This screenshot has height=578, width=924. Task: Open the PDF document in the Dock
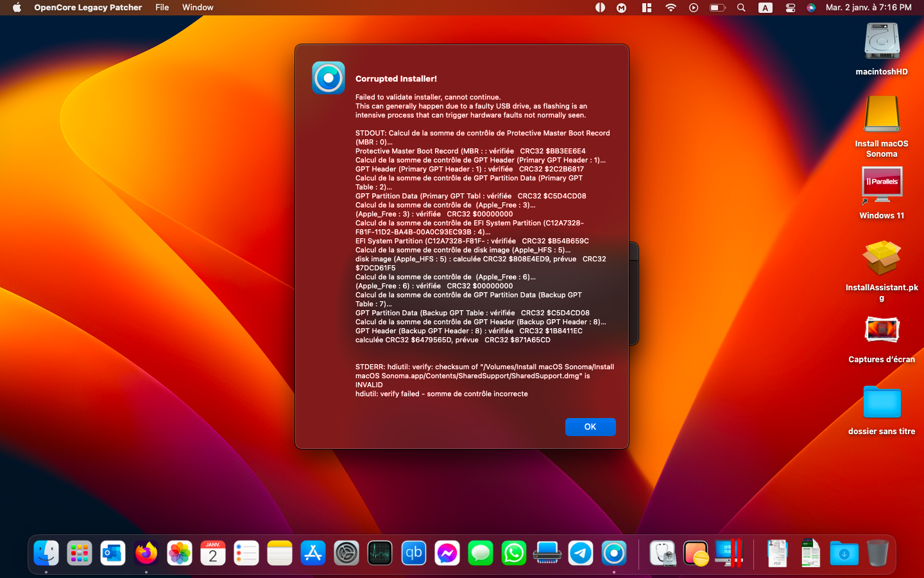coord(778,553)
